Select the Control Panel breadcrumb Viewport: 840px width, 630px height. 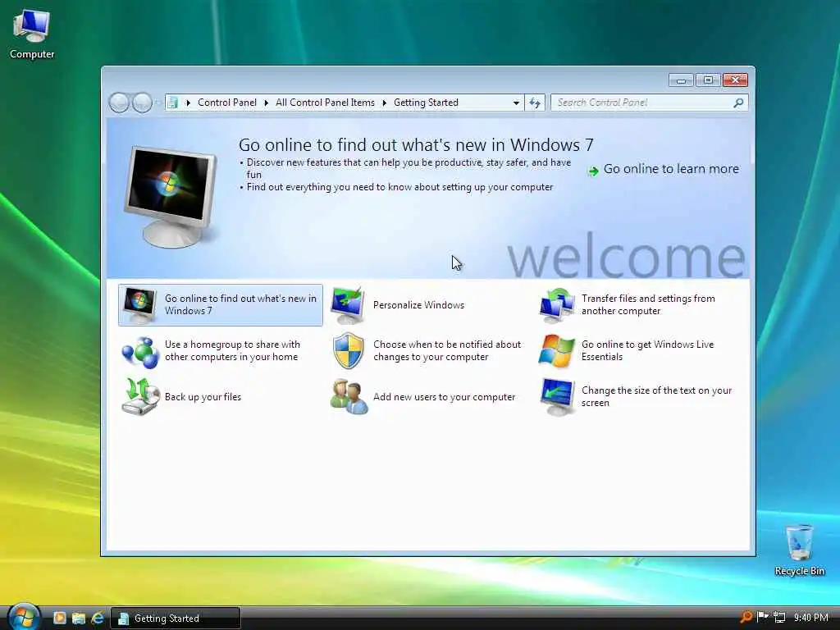click(x=227, y=103)
